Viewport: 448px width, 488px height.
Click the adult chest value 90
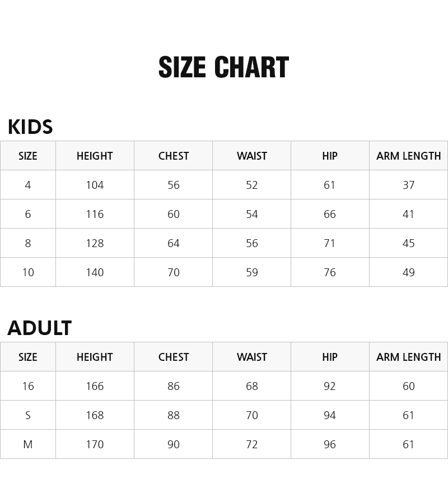(174, 444)
